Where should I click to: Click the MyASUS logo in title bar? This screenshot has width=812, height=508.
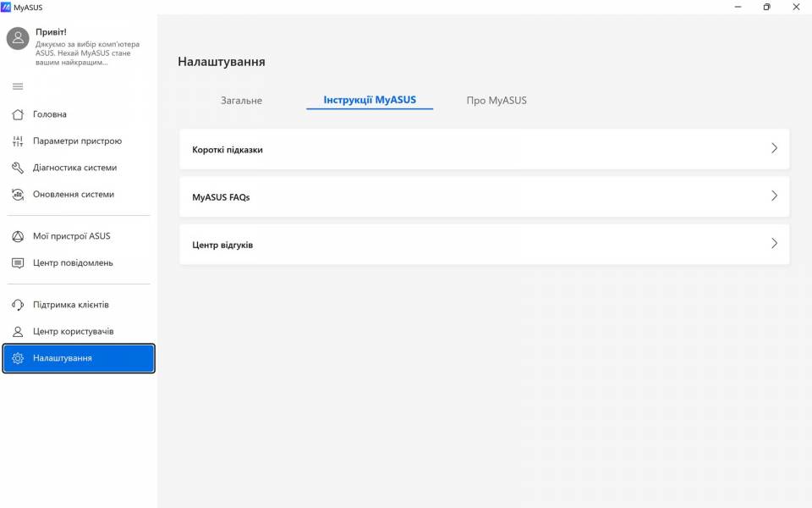7,8
